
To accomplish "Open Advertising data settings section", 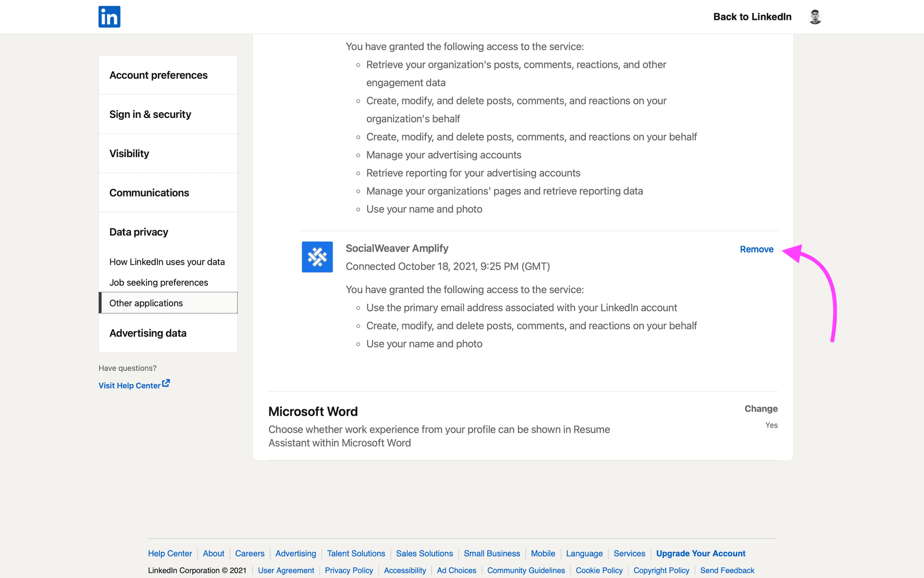I will pos(148,333).
